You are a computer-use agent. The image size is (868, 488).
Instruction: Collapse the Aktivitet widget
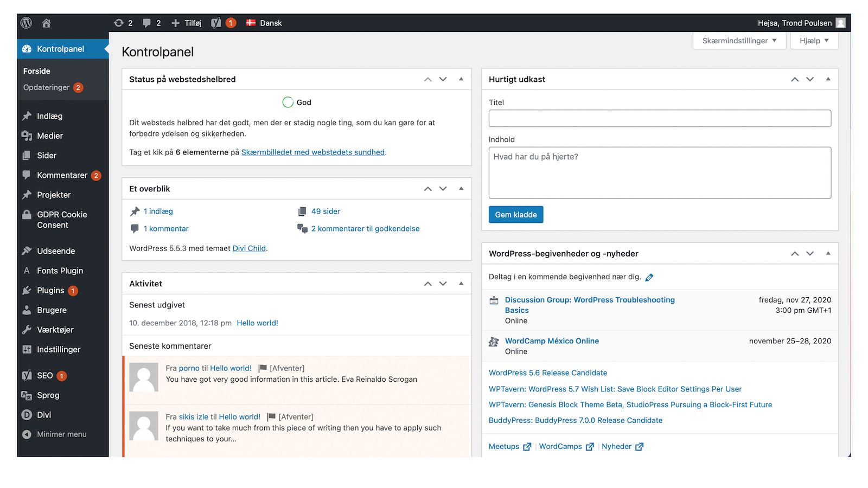[x=461, y=283]
